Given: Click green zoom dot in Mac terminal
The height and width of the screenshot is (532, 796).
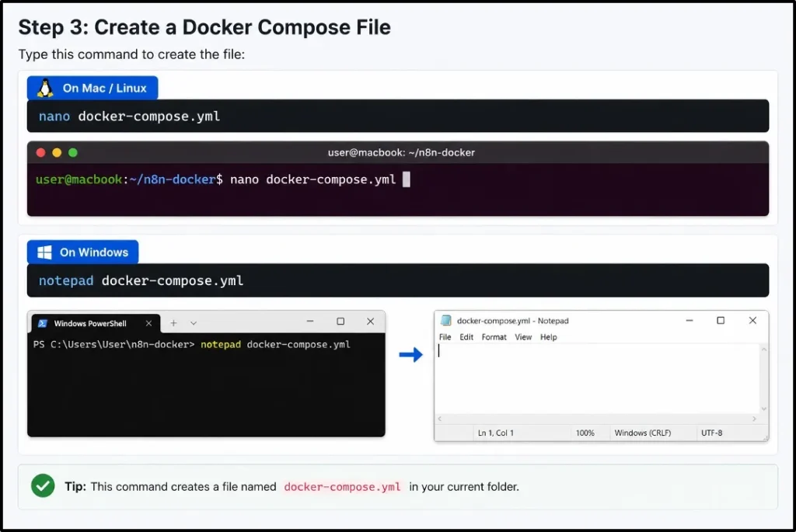Looking at the screenshot, I should pos(73,153).
